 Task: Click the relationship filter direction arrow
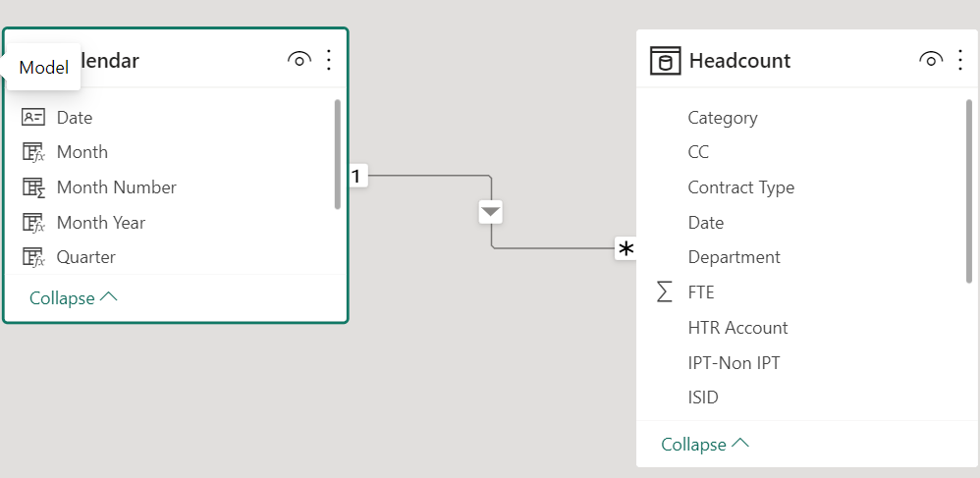pos(491,212)
